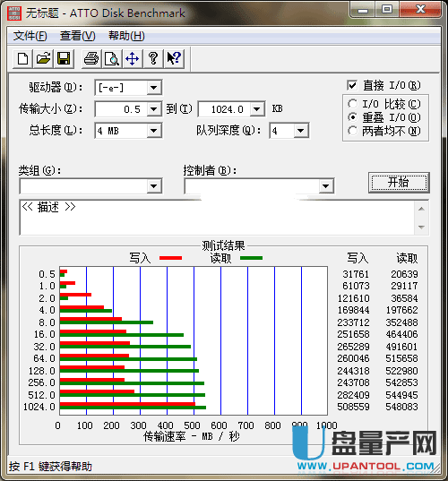
Task: Open the 文件(F) menu
Action: pyautogui.click(x=30, y=36)
